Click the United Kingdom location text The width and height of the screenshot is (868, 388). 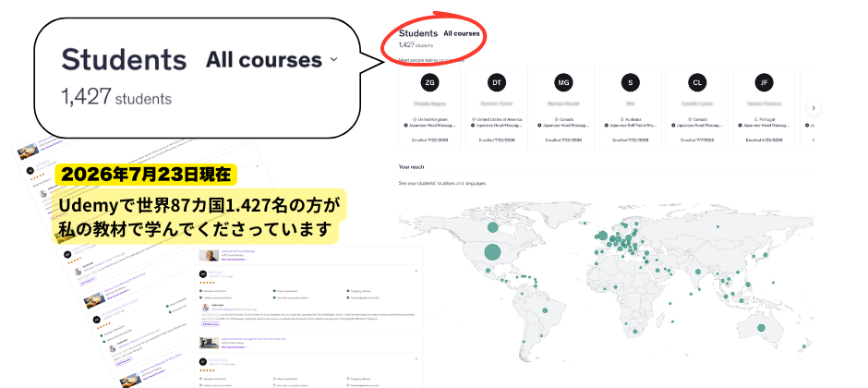click(x=432, y=119)
